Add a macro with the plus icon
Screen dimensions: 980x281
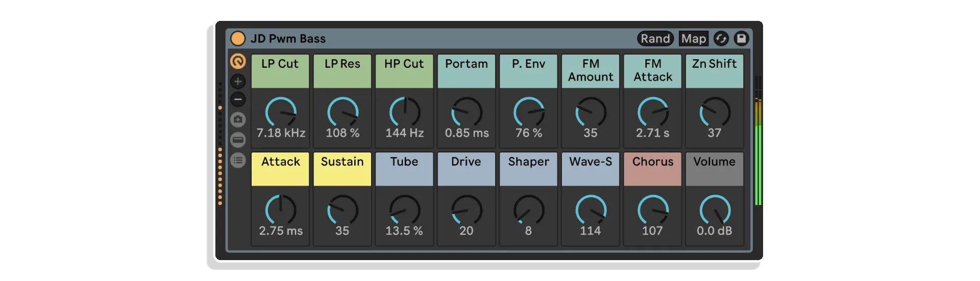238,81
